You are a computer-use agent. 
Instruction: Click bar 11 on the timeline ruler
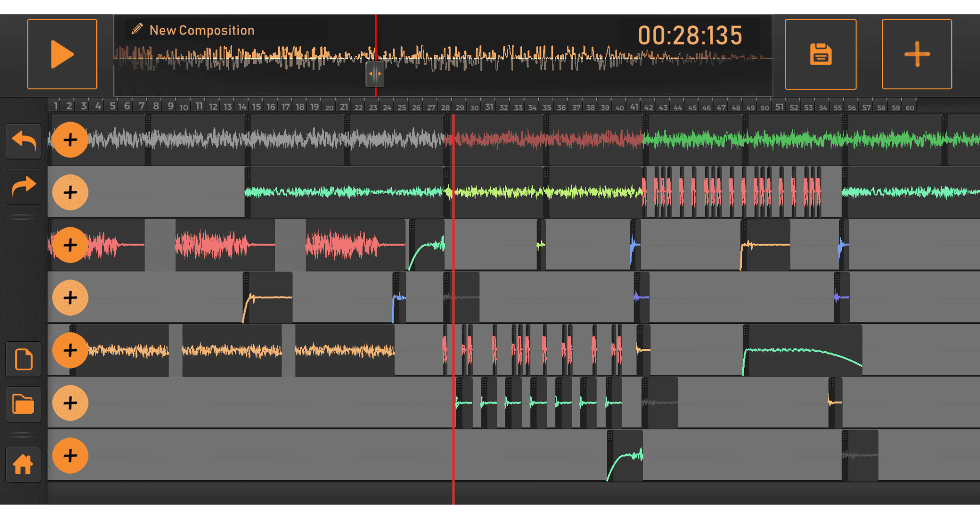pos(199,106)
